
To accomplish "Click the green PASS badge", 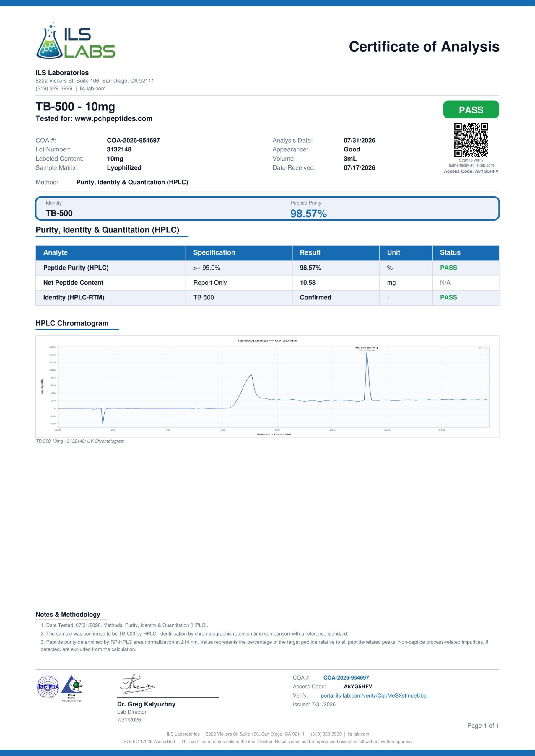I will click(x=471, y=110).
